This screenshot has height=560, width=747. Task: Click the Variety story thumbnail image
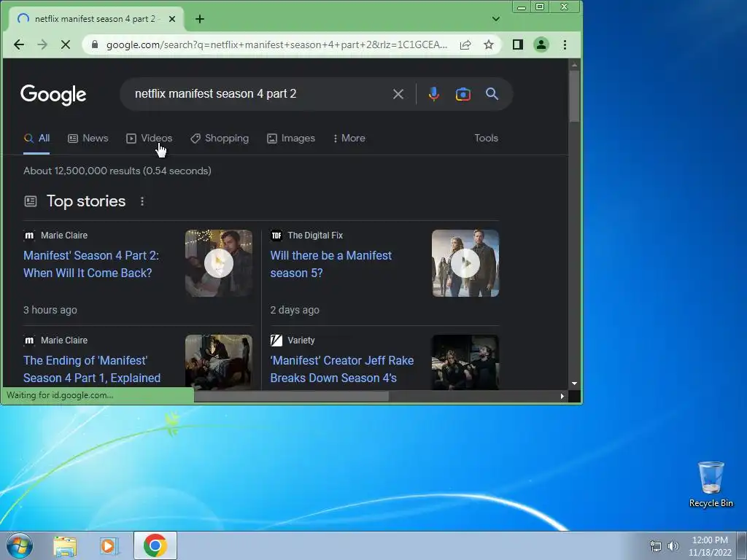465,362
